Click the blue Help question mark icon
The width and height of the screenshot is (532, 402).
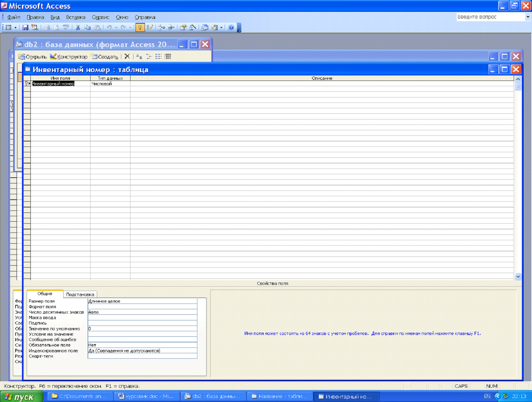pyautogui.click(x=231, y=28)
